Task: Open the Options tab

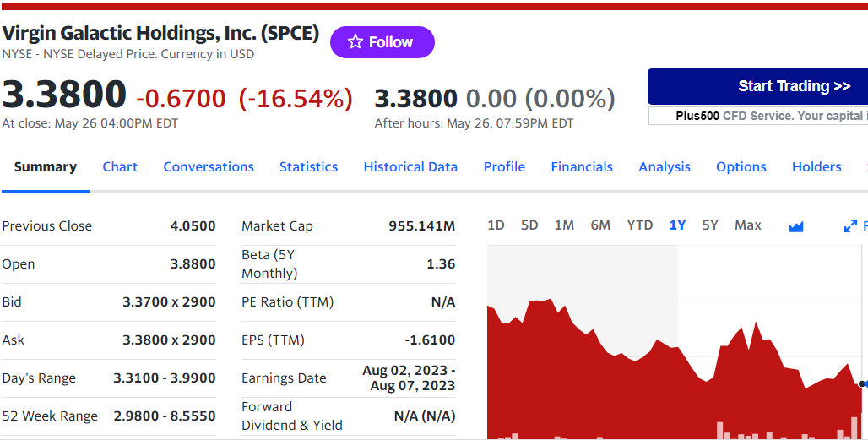Action: click(x=741, y=167)
